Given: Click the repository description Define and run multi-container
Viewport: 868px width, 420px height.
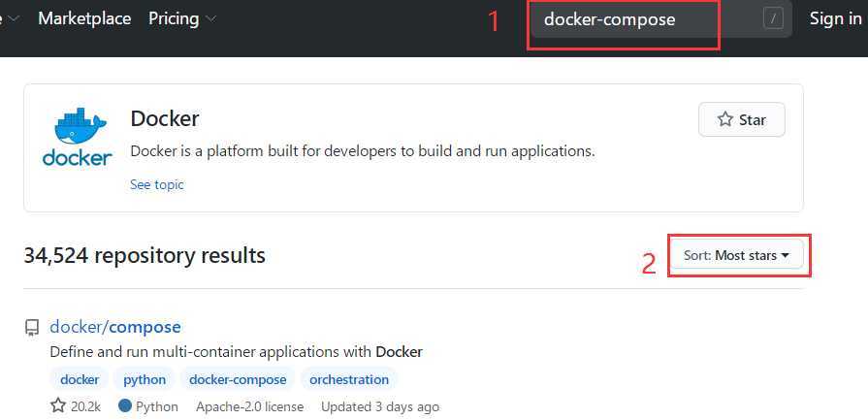Looking at the screenshot, I should click(237, 351).
